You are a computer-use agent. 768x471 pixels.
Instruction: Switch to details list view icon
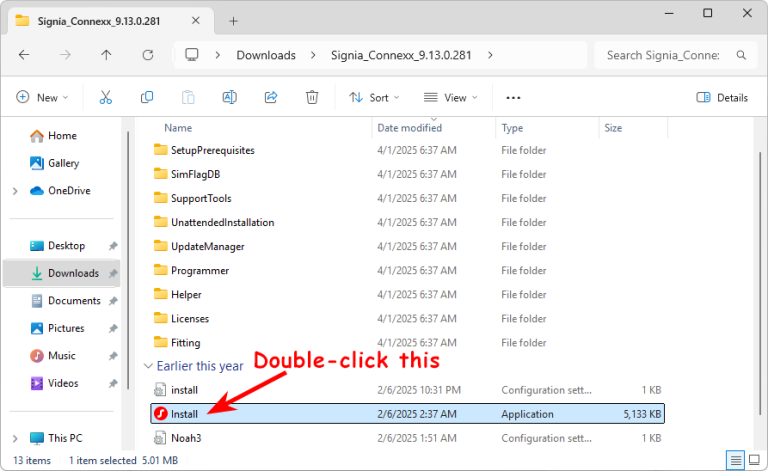(736, 460)
